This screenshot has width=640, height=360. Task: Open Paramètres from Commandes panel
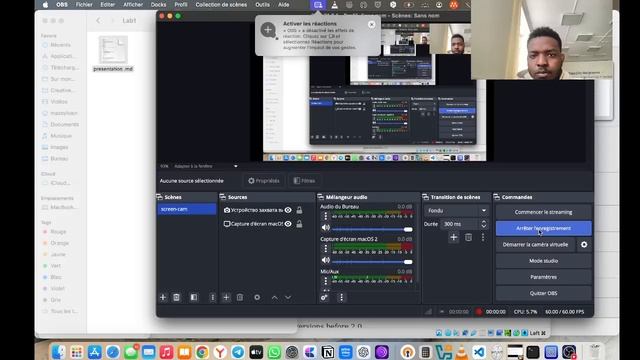(x=543, y=277)
